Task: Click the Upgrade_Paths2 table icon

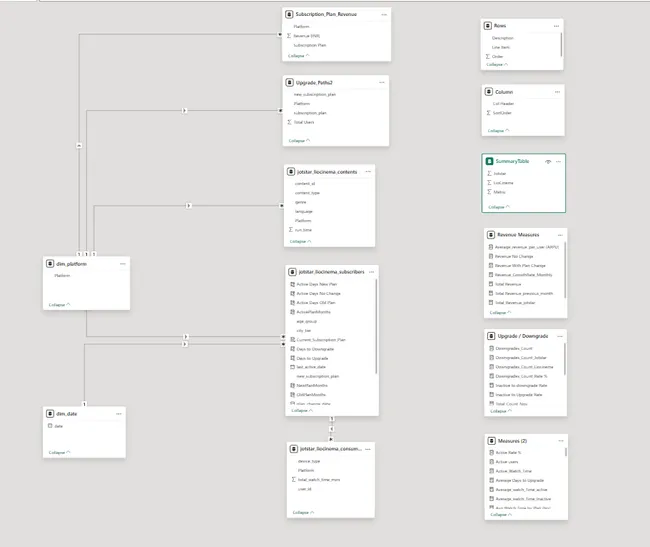Action: [290, 82]
